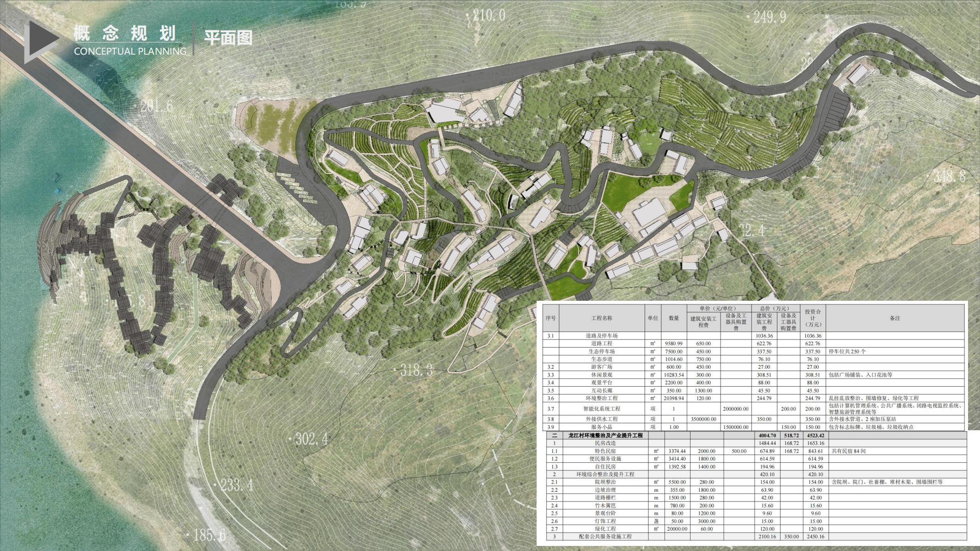
Task: Click the 工程名称 column header
Action: click(601, 318)
